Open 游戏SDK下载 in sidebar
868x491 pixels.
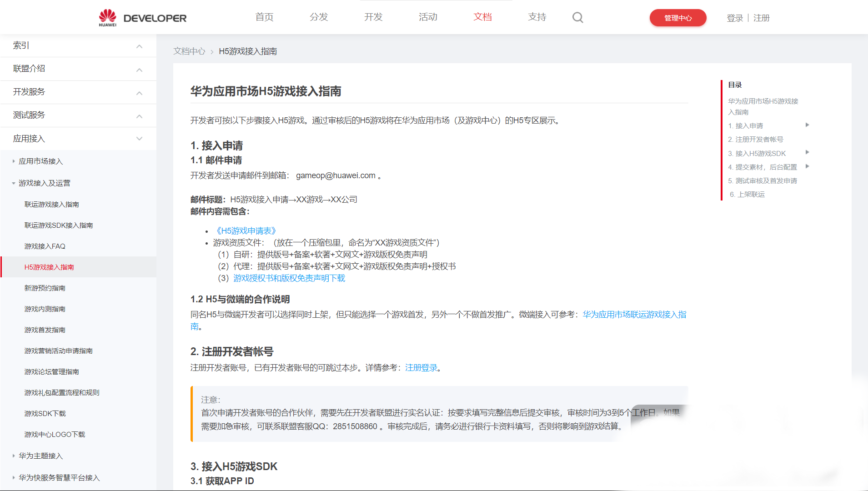click(x=45, y=414)
